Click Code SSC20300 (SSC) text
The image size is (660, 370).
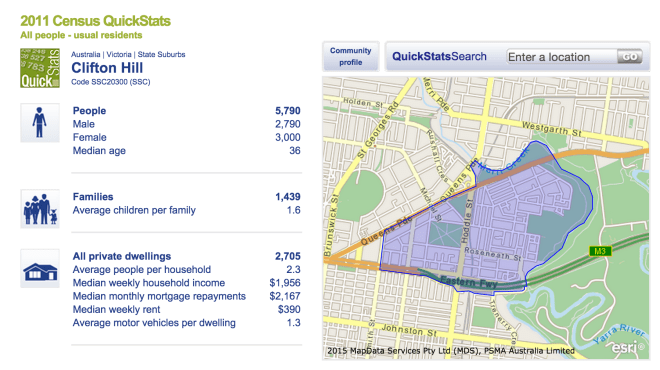(111, 82)
